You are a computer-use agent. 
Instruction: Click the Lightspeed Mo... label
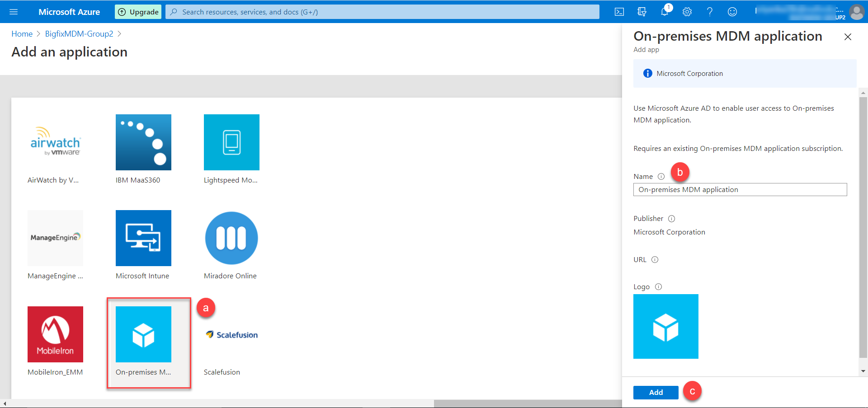[231, 180]
